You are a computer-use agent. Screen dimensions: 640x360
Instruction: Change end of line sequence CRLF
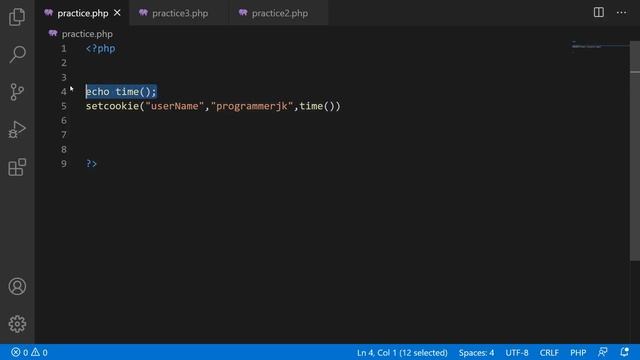pos(549,353)
